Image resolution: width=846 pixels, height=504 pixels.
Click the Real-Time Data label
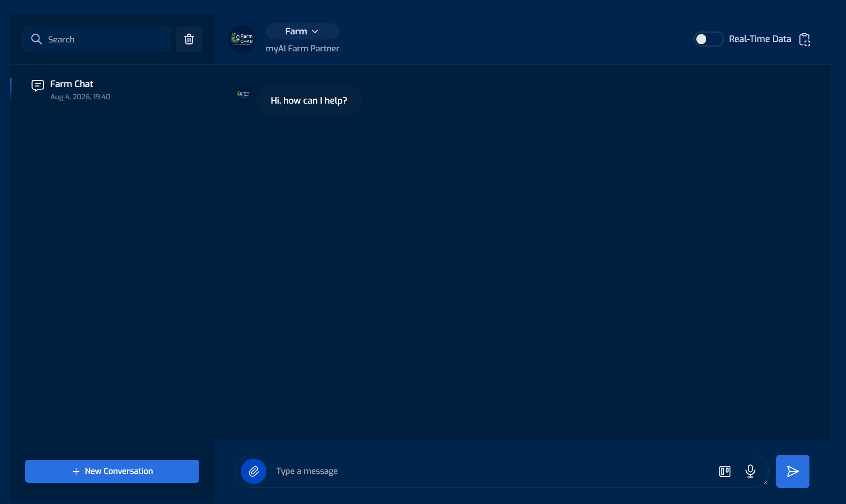760,39
